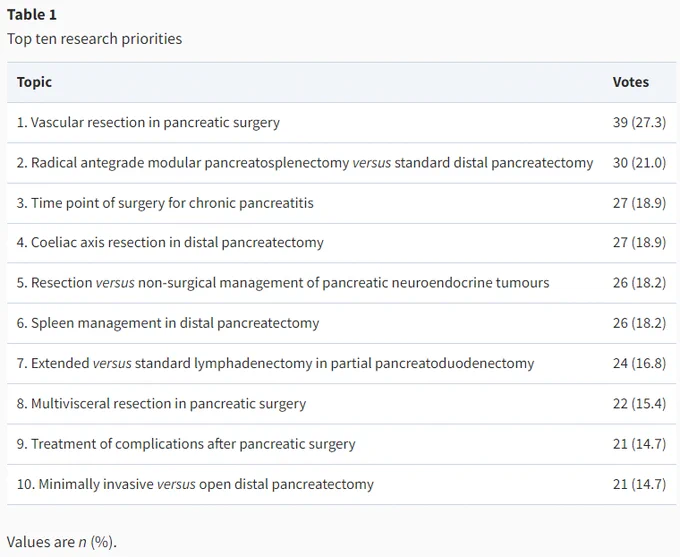Image resolution: width=680 pixels, height=557 pixels.
Task: Select the vote value 22 (15.4)
Action: [x=639, y=403]
